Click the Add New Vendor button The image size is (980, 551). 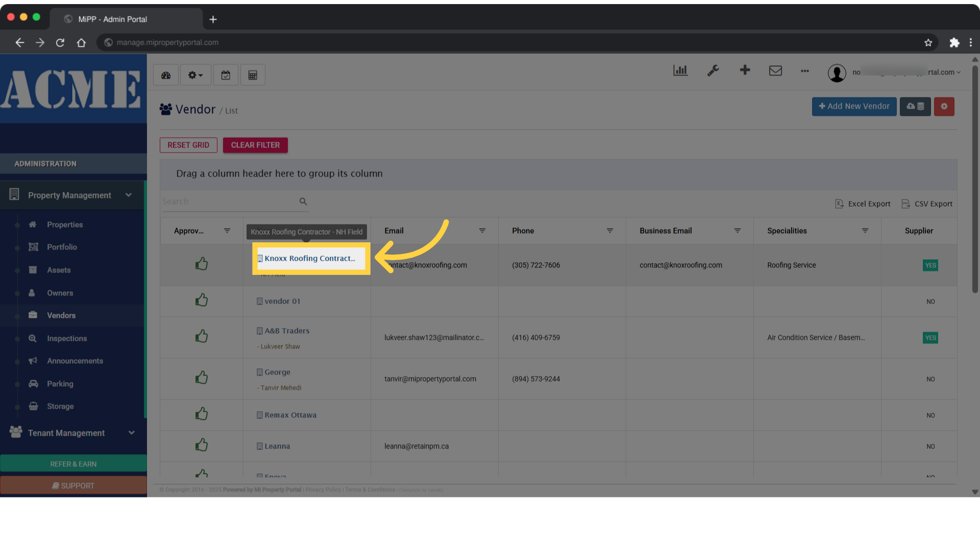[x=854, y=106]
